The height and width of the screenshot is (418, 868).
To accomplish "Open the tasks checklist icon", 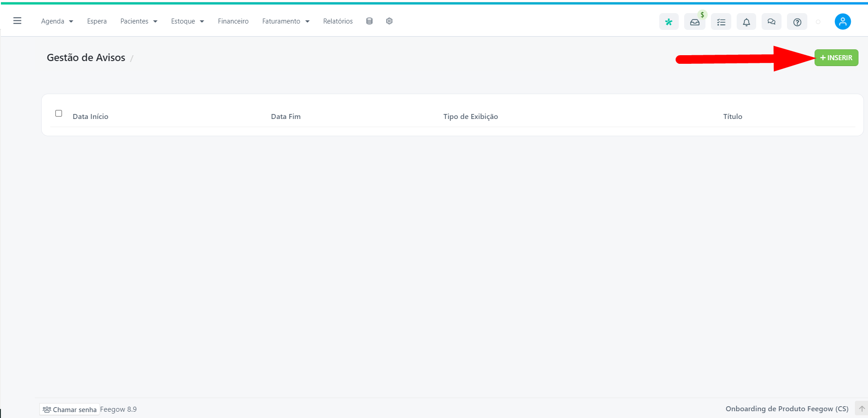I will [721, 22].
